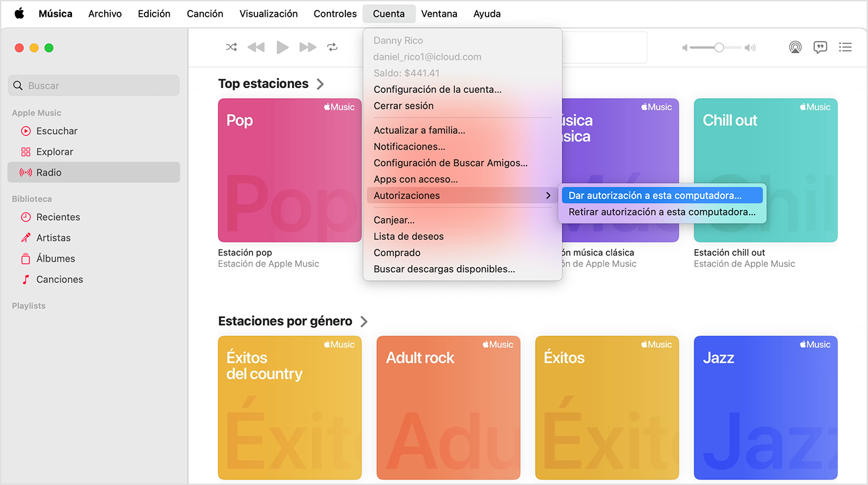Select Radio in the sidebar
The image size is (868, 485).
pos(94,172)
